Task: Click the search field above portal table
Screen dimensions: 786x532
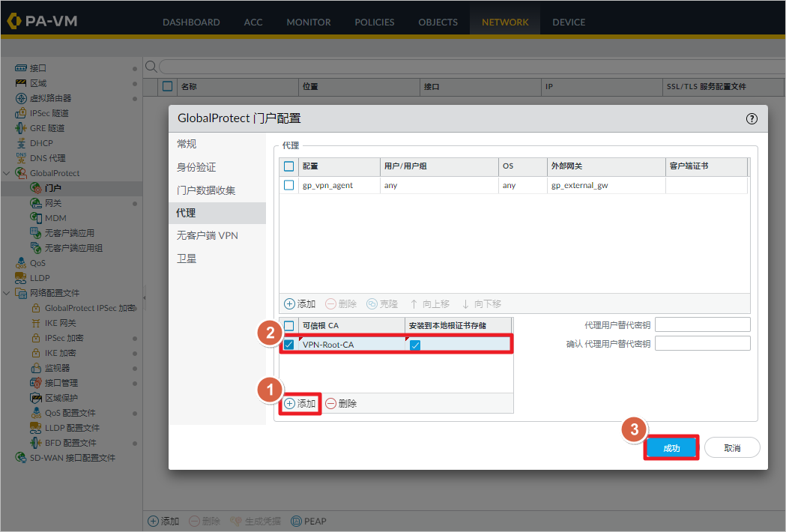Action: pyautogui.click(x=471, y=66)
